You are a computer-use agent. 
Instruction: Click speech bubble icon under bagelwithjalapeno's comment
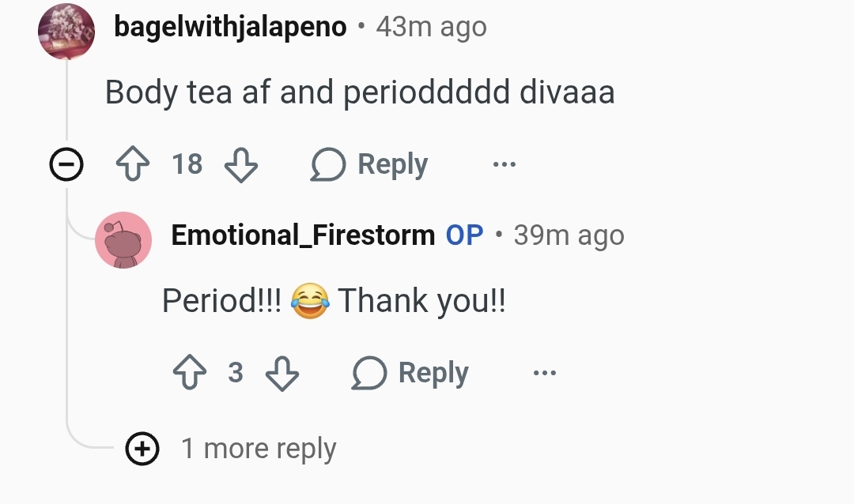click(x=328, y=164)
